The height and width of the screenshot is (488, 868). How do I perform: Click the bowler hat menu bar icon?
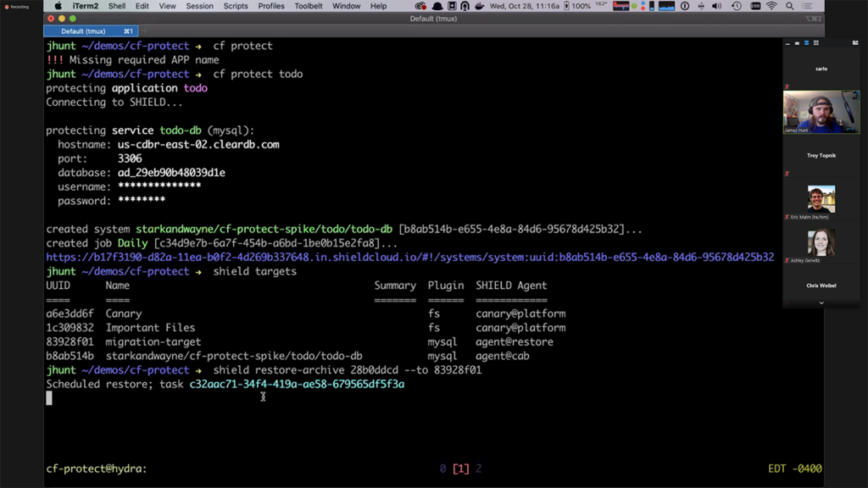(437, 6)
